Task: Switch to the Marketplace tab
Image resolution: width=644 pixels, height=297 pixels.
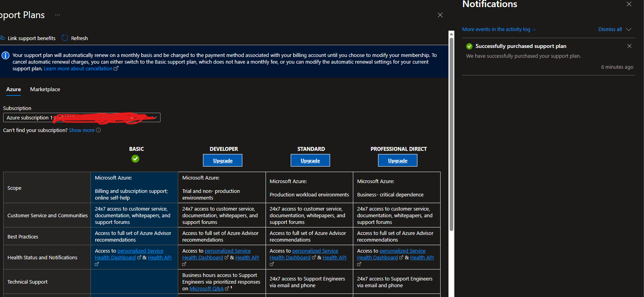Action: tap(45, 90)
